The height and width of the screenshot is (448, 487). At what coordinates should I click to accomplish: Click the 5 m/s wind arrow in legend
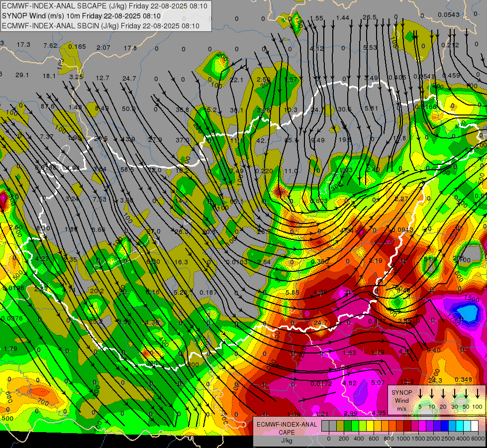[420, 393]
